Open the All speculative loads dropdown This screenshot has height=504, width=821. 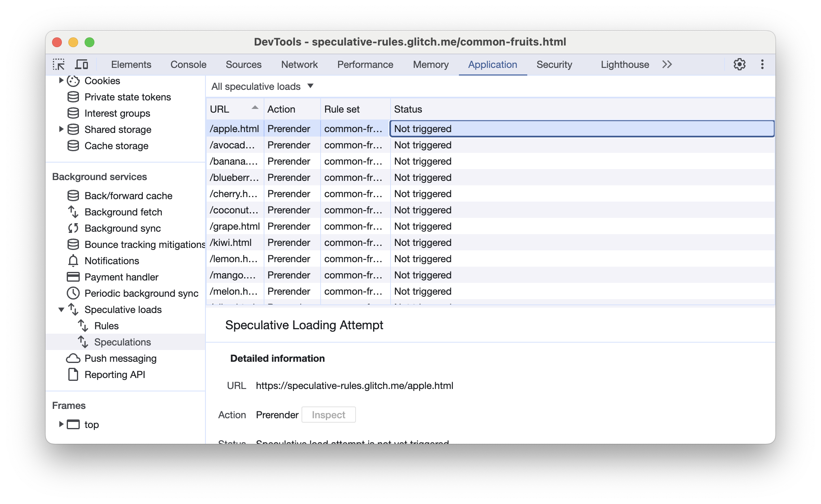pos(261,87)
